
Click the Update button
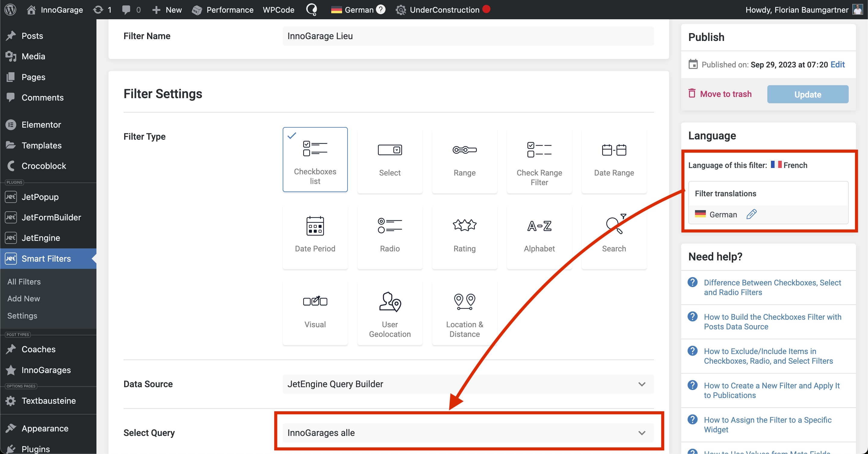coord(808,94)
